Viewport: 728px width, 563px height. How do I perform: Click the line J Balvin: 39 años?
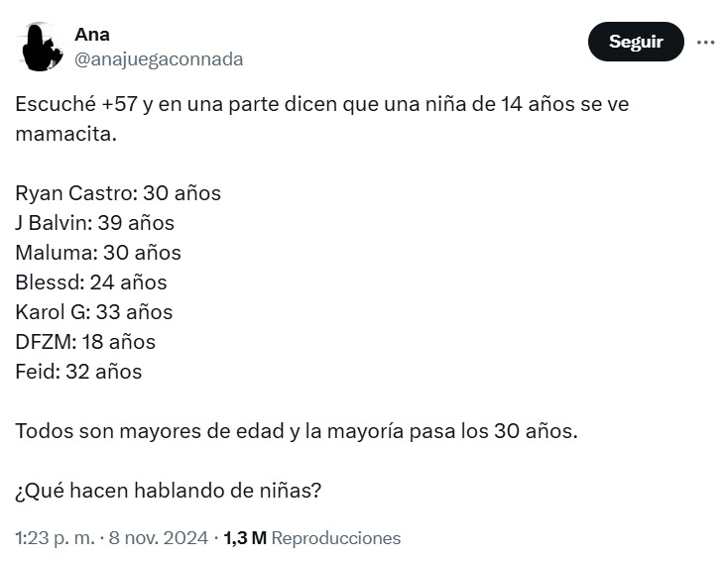pyautogui.click(x=94, y=223)
